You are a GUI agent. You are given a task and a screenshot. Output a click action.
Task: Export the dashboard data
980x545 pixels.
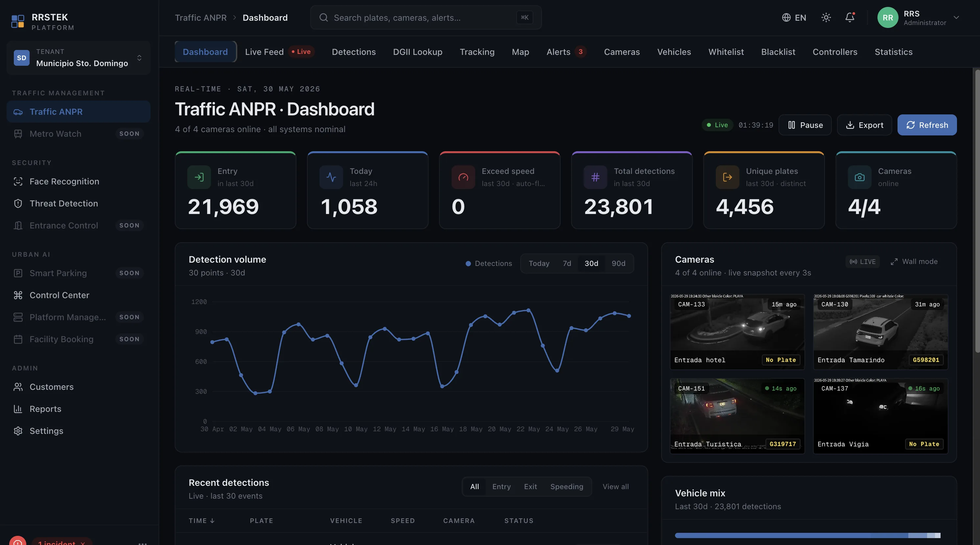pos(864,125)
